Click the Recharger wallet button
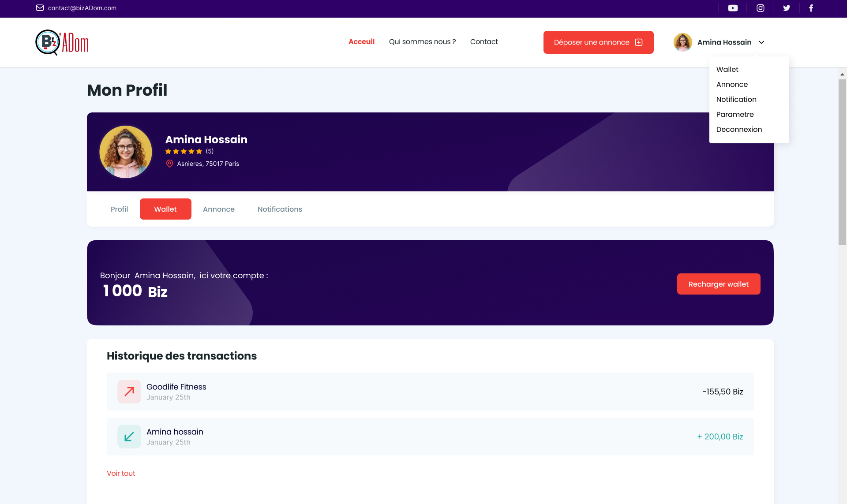Viewport: 847px width, 504px height. pyautogui.click(x=718, y=284)
